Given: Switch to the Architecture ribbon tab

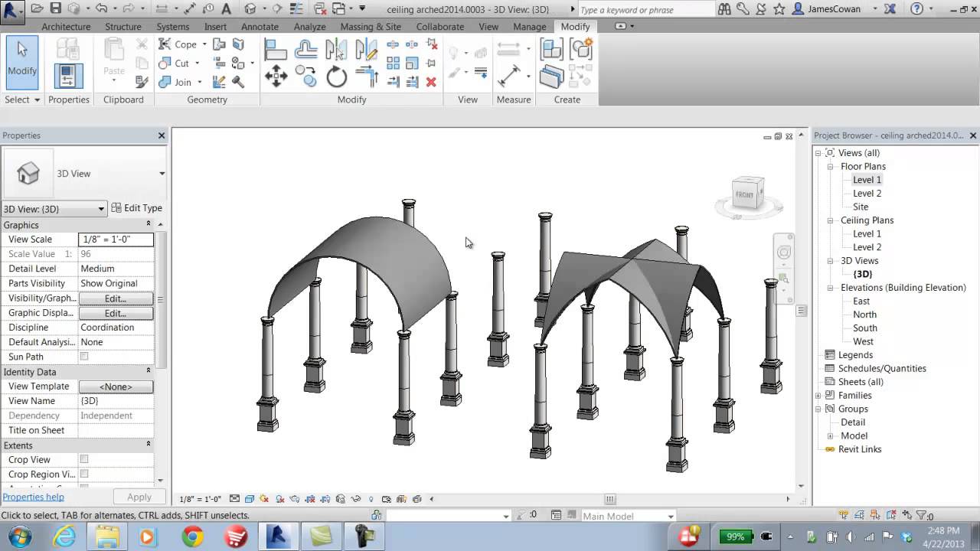Looking at the screenshot, I should click(66, 26).
